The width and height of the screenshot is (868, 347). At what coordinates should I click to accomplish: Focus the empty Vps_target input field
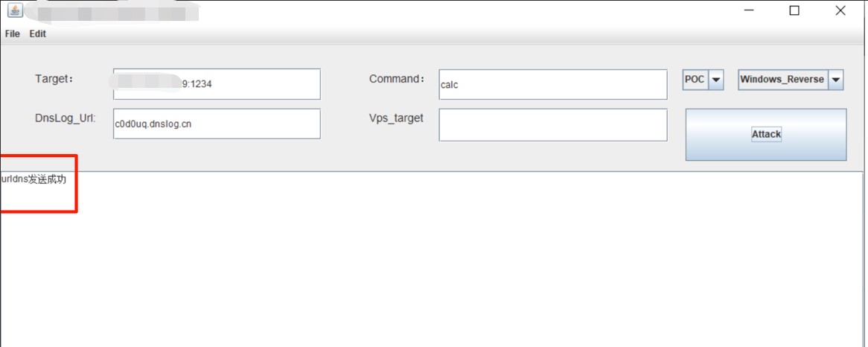pos(553,124)
